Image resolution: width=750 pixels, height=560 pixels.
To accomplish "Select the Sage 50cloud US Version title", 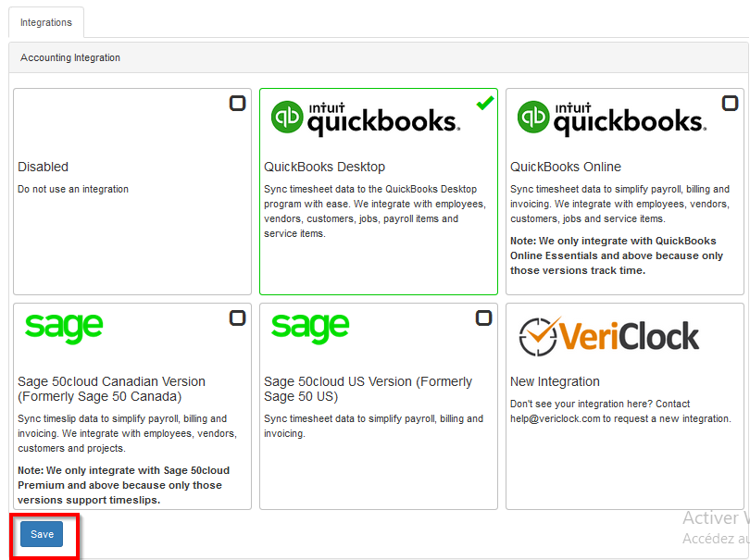I will (368, 389).
